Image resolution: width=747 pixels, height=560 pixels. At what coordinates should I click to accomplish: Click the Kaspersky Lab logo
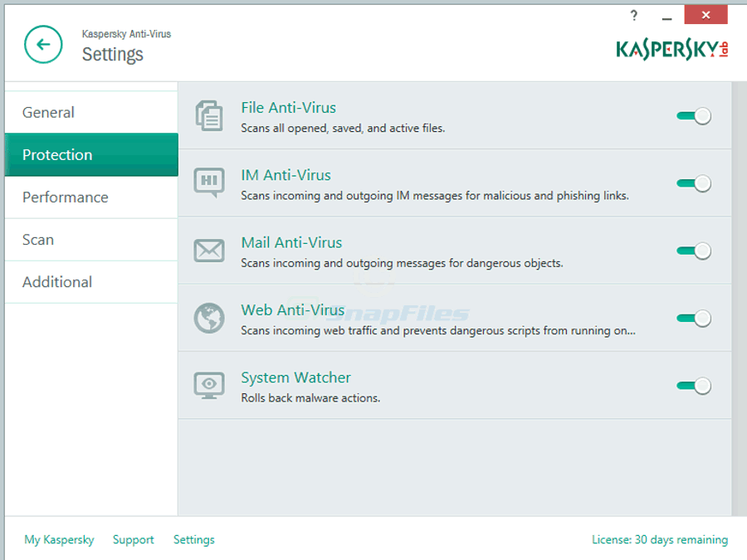(x=672, y=50)
